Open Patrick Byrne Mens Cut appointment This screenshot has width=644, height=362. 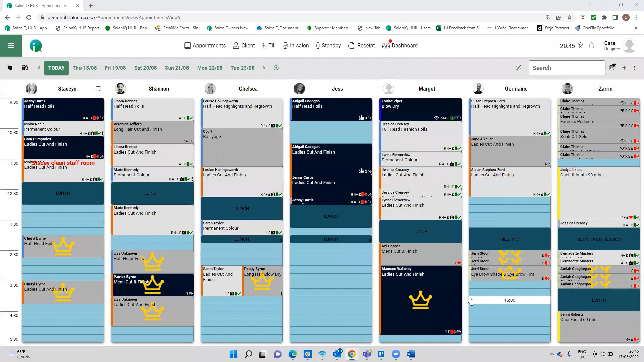click(x=152, y=285)
